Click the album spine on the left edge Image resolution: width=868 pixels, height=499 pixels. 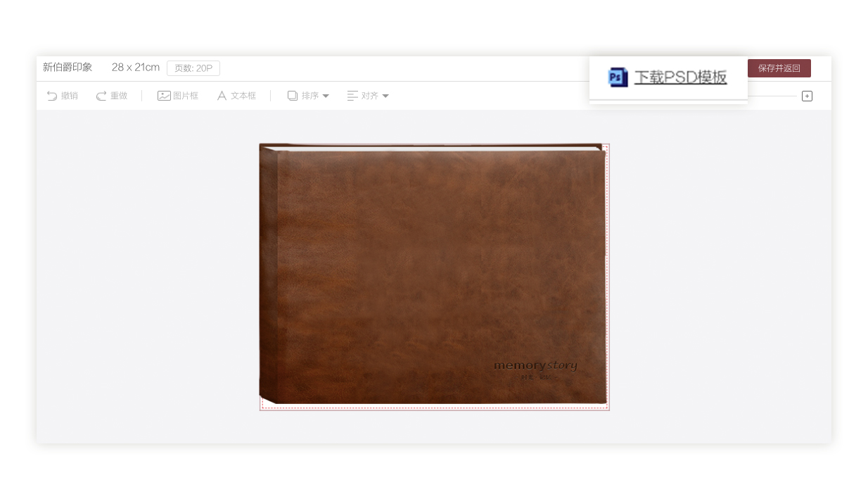pos(268,274)
